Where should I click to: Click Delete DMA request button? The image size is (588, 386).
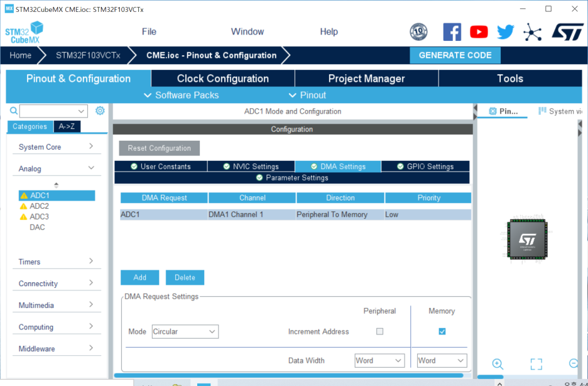point(185,278)
